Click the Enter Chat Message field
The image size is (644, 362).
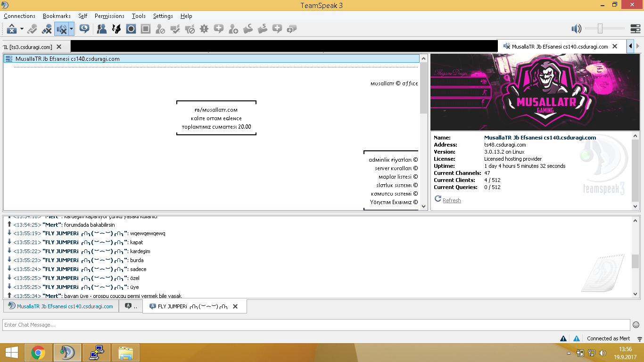point(316,325)
